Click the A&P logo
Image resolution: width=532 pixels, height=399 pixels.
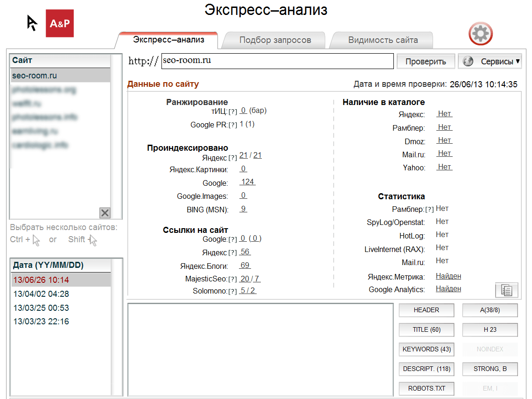pyautogui.click(x=59, y=23)
